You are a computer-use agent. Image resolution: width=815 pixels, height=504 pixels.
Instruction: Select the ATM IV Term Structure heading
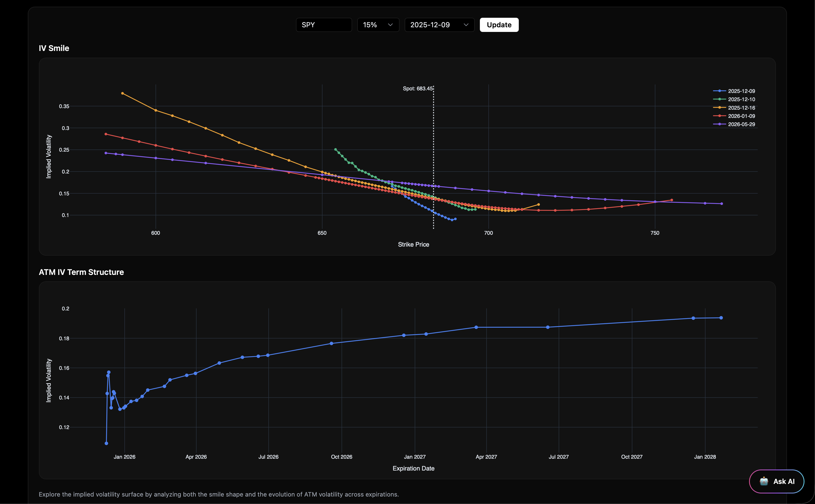click(81, 272)
